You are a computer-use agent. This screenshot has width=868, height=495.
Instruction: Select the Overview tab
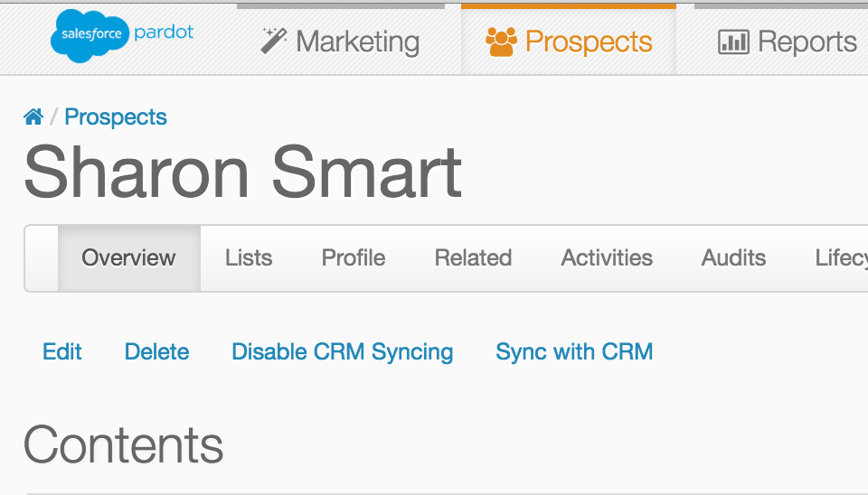(128, 258)
